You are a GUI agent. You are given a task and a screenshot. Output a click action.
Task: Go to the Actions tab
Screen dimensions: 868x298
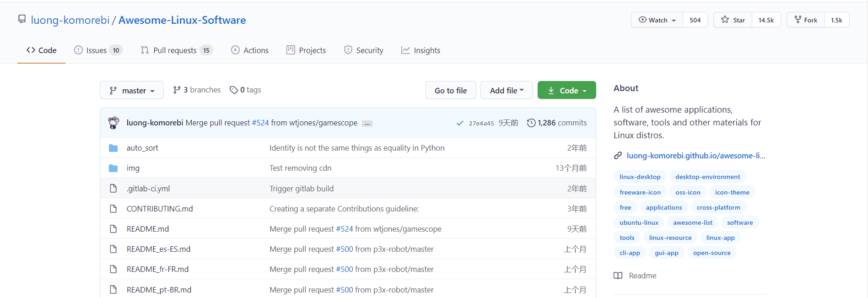250,50
